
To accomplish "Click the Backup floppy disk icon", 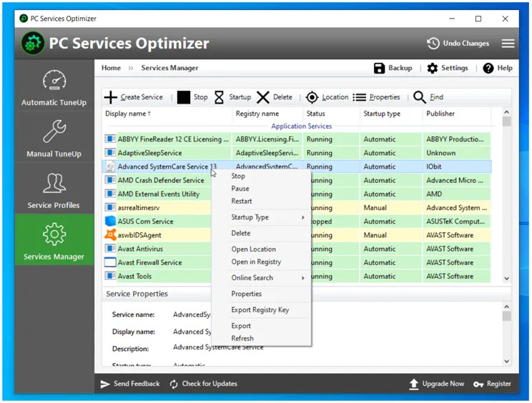I will pos(379,68).
